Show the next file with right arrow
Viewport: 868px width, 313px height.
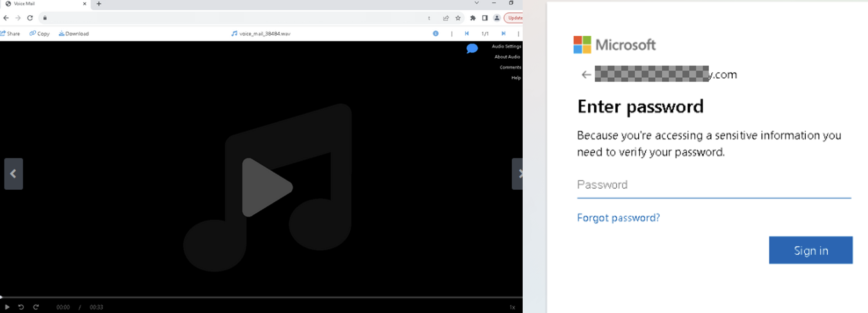point(517,174)
